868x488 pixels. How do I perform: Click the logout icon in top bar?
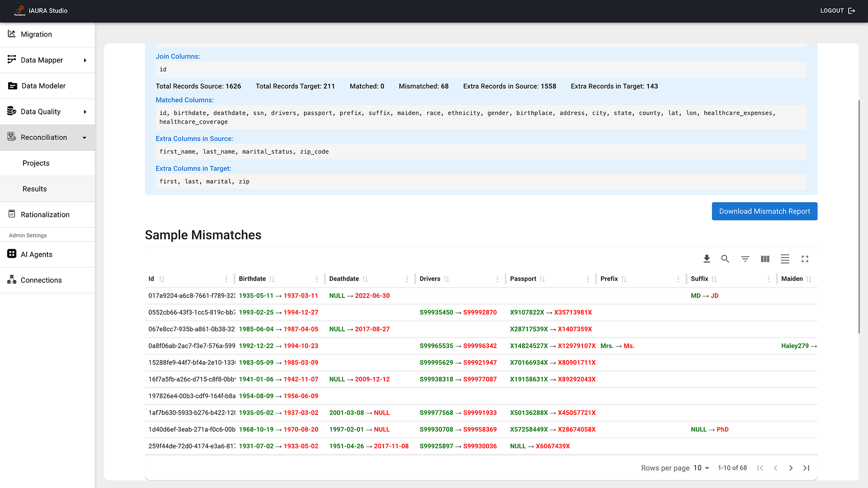tap(852, 11)
